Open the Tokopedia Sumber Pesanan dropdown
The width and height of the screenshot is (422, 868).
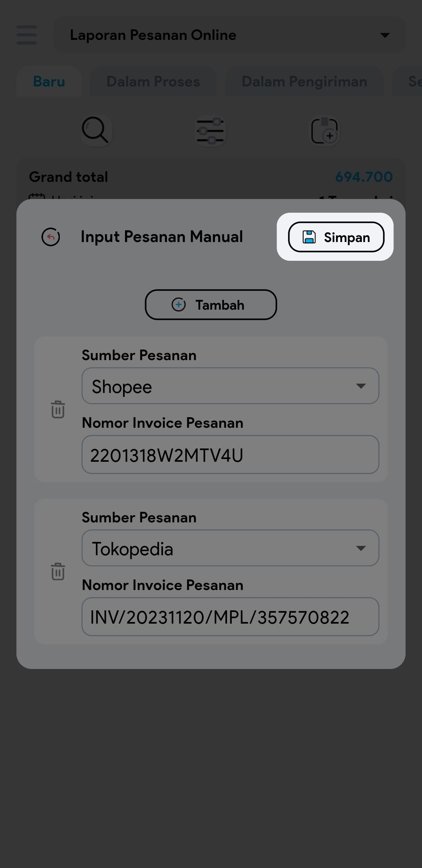coord(230,548)
